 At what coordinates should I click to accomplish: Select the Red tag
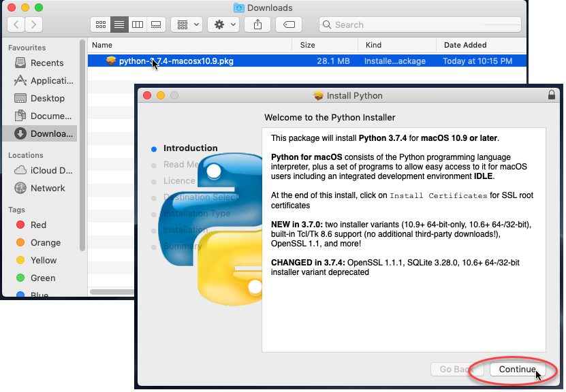point(40,225)
